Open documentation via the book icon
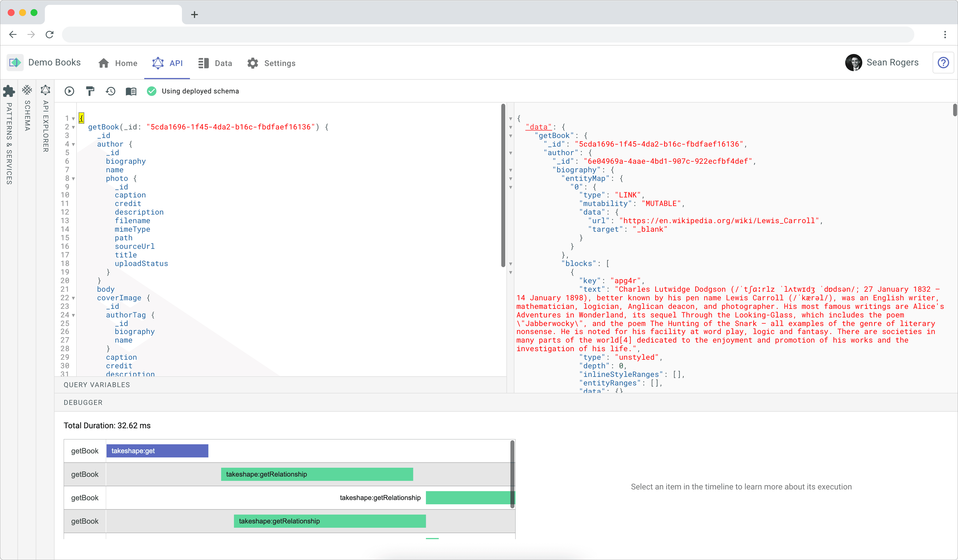 click(x=131, y=91)
